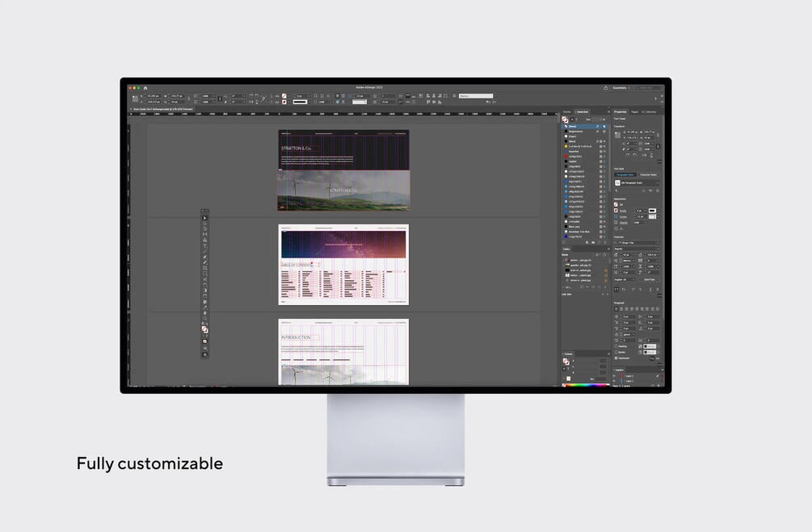The height and width of the screenshot is (532, 812).
Task: Select the [Registration] swatch row
Action: [x=584, y=132]
